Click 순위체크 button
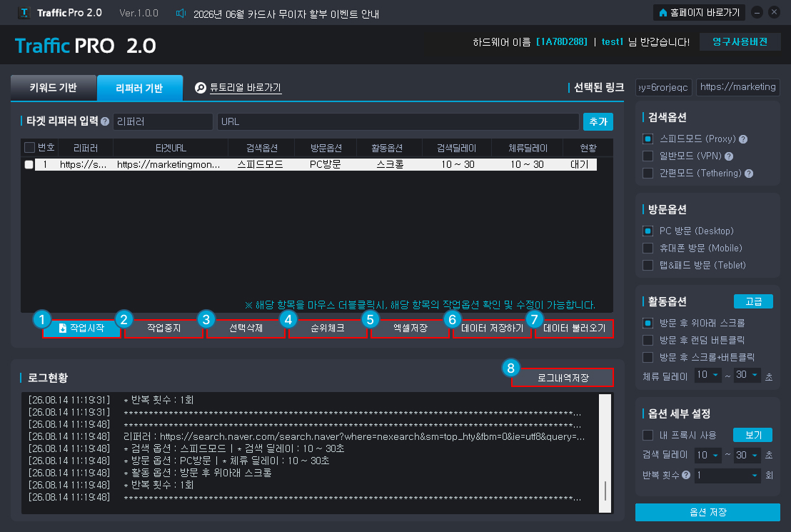The width and height of the screenshot is (791, 532). pos(328,328)
